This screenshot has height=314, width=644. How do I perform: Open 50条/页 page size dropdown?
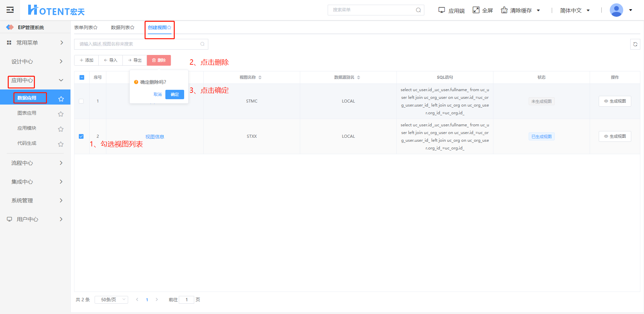(111, 300)
